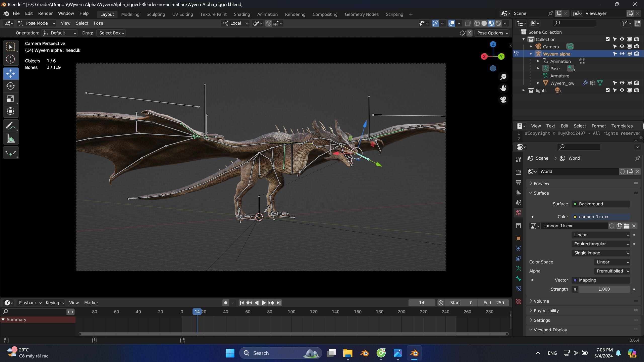Play the animation forward
This screenshot has width=644, height=362.
pyautogui.click(x=264, y=303)
